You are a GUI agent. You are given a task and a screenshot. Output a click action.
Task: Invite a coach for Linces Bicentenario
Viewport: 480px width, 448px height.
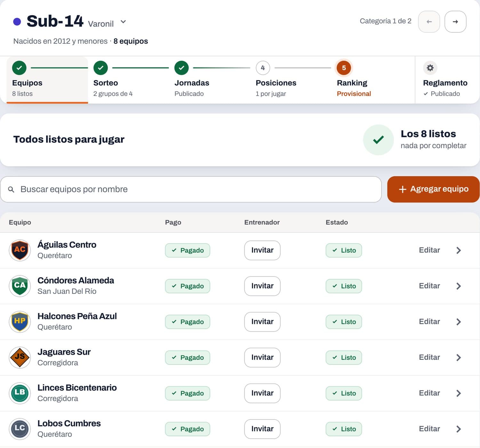coord(262,393)
